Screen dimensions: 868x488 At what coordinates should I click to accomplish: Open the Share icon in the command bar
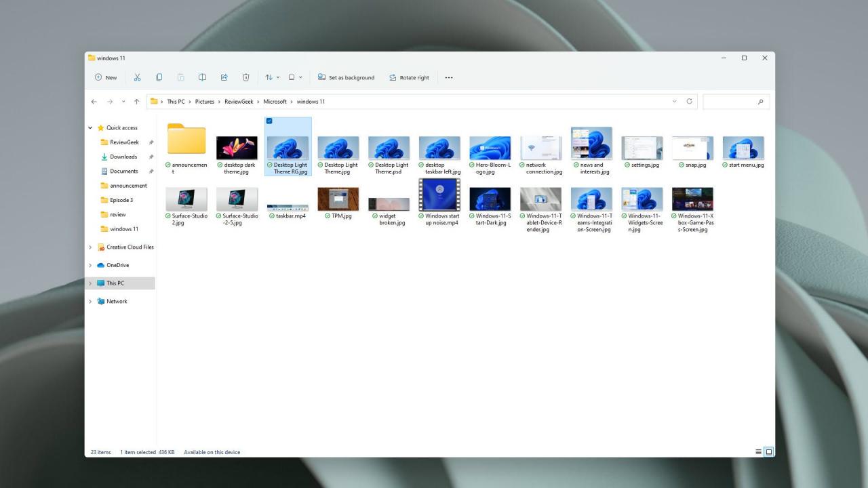pos(224,77)
